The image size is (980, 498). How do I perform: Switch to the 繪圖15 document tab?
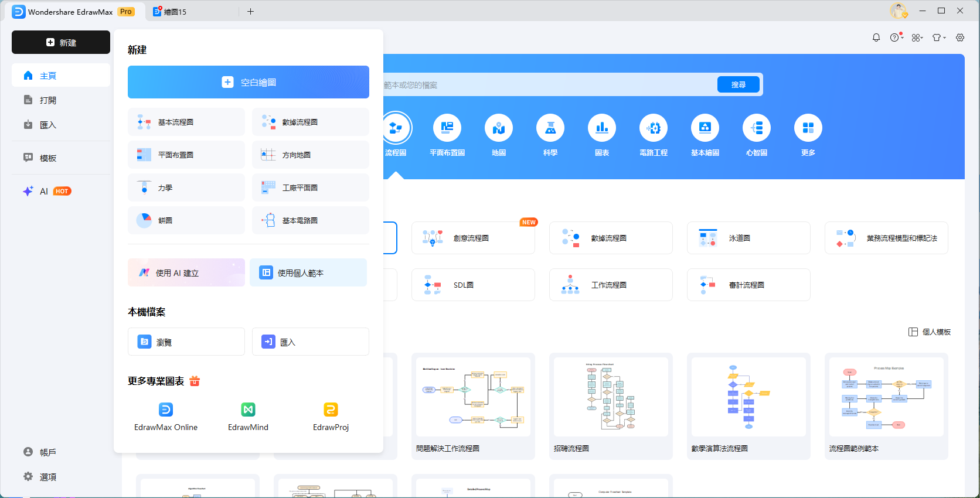click(170, 11)
